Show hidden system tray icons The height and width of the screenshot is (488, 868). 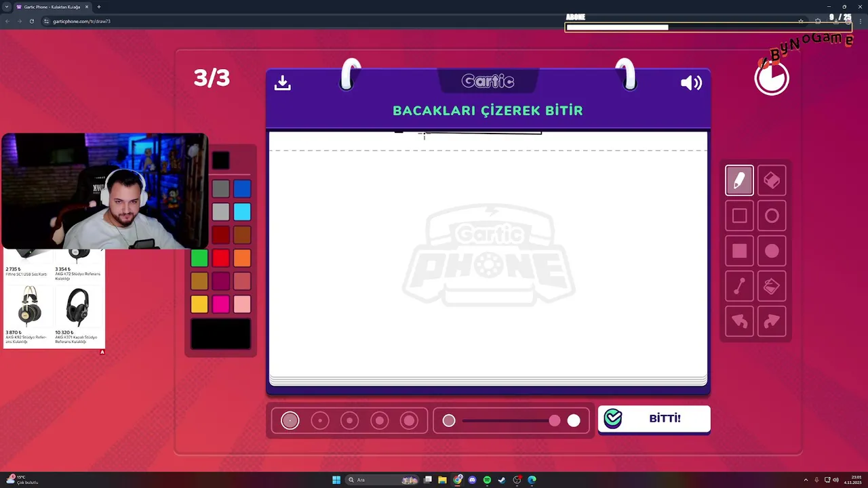click(806, 480)
